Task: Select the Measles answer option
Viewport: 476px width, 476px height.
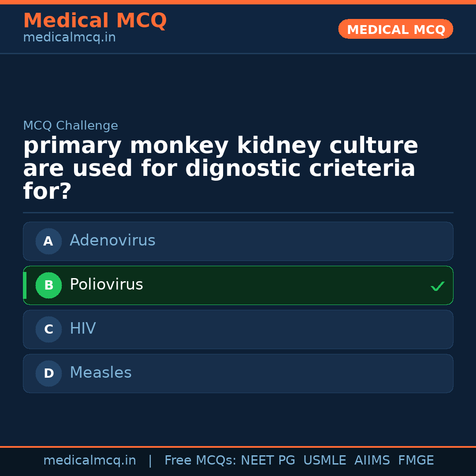Action: pos(238,373)
